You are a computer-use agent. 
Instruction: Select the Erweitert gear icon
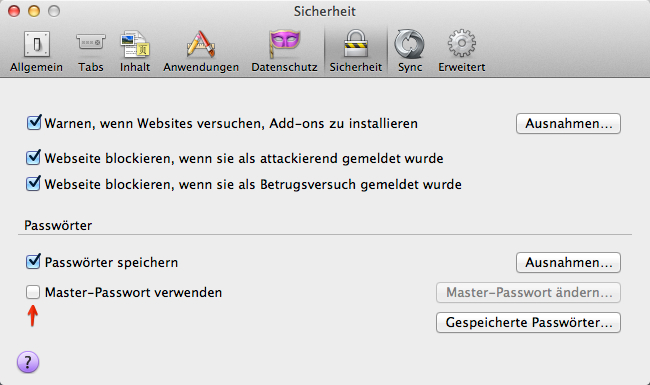(x=461, y=44)
